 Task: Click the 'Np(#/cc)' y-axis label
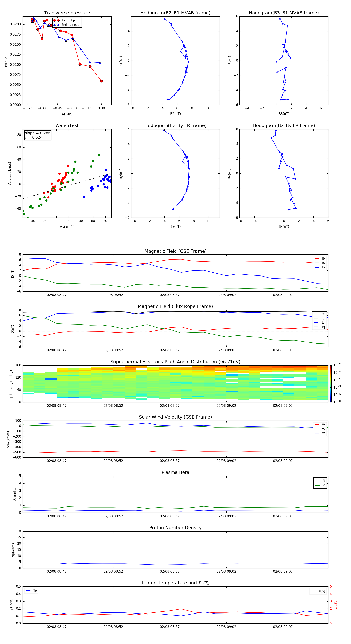[13, 550]
